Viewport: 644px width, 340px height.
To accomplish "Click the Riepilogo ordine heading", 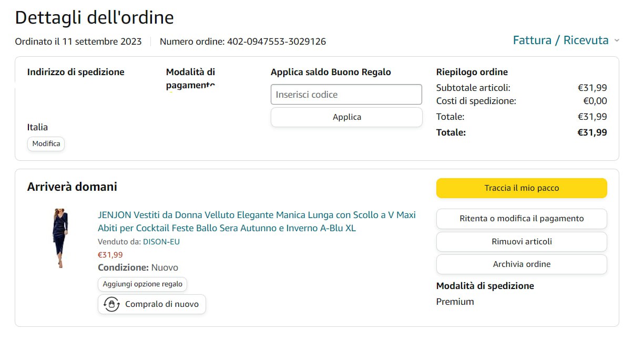I will [472, 72].
